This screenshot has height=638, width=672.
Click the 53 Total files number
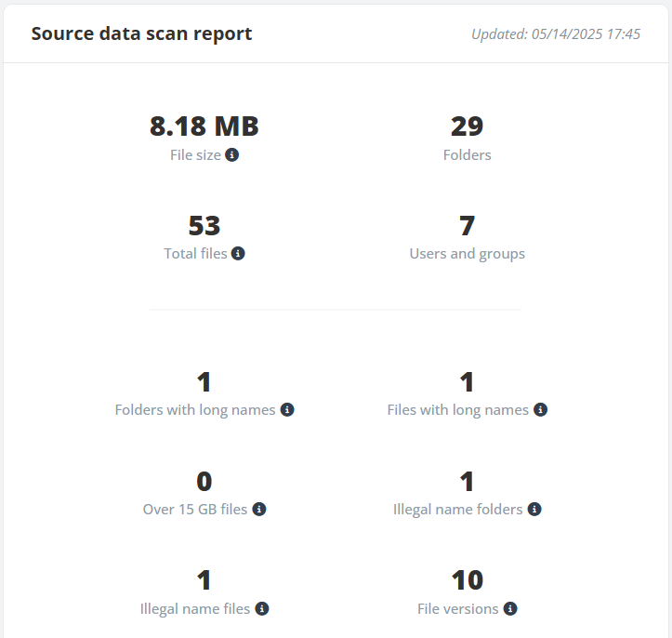click(204, 225)
